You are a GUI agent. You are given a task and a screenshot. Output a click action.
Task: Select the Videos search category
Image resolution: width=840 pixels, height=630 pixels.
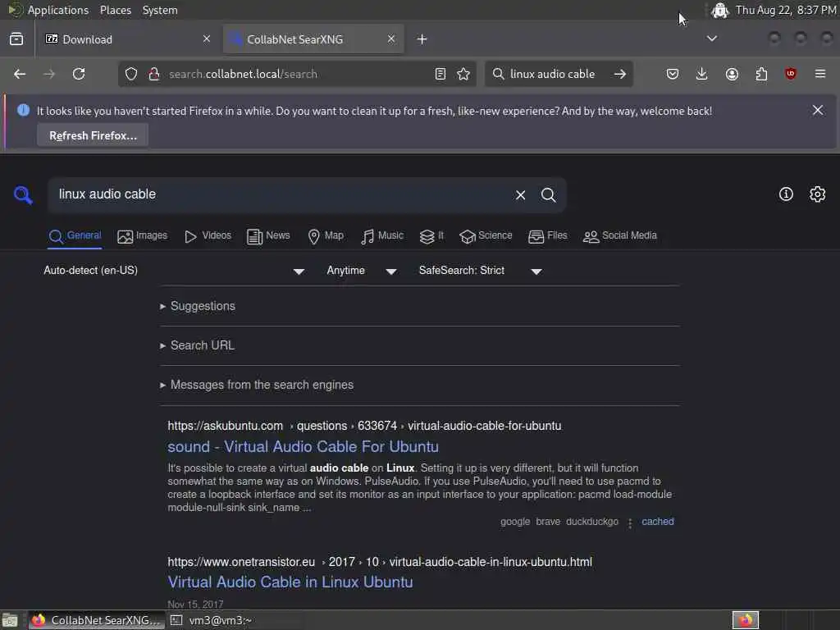coord(208,235)
